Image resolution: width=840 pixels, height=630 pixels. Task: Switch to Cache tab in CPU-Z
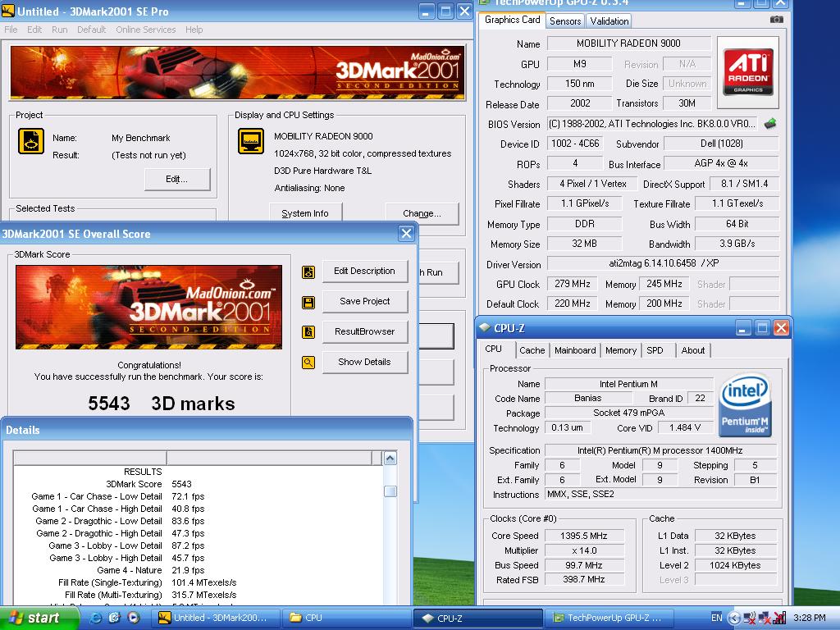(532, 350)
